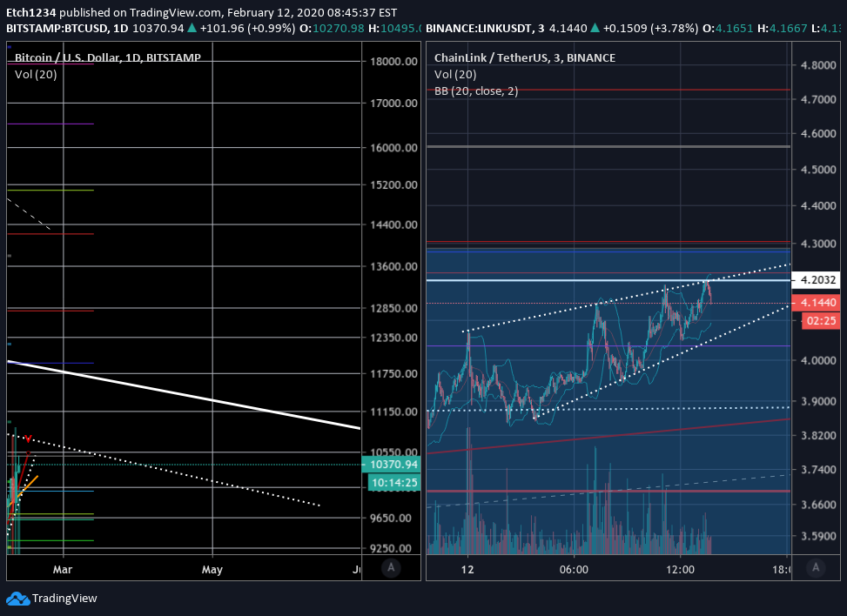The height and width of the screenshot is (616, 847).
Task: Click the 18000.00 price axis label
Action: 393,62
